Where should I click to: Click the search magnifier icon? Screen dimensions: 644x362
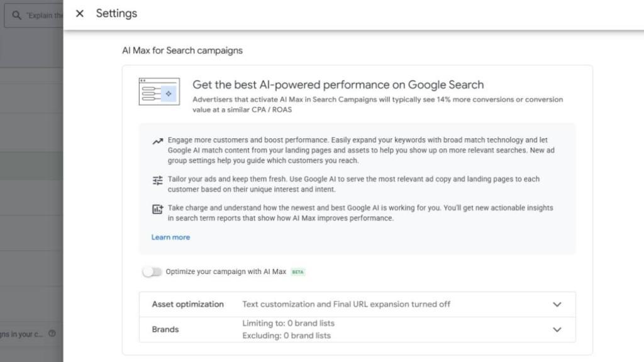pyautogui.click(x=16, y=14)
